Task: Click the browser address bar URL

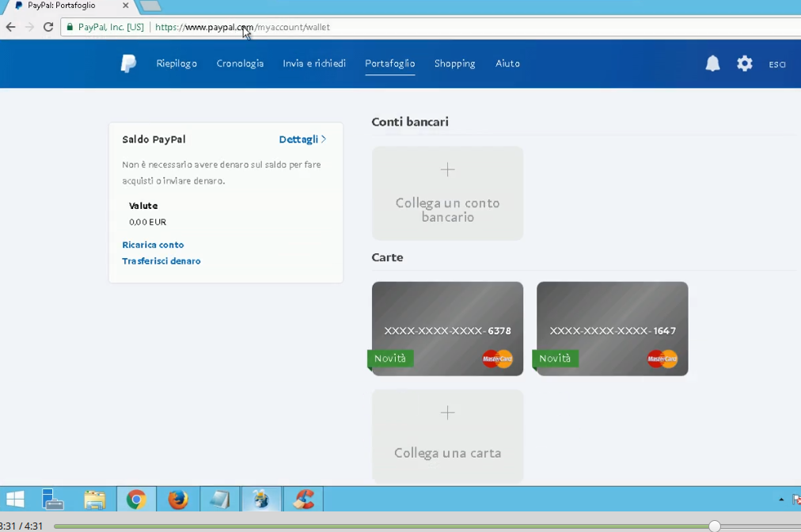Action: [x=243, y=27]
